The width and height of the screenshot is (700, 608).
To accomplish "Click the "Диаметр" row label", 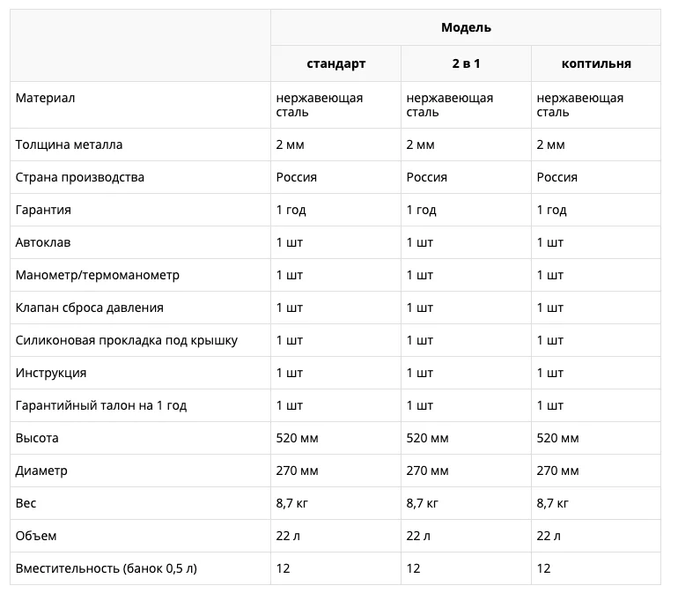I will (41, 471).
